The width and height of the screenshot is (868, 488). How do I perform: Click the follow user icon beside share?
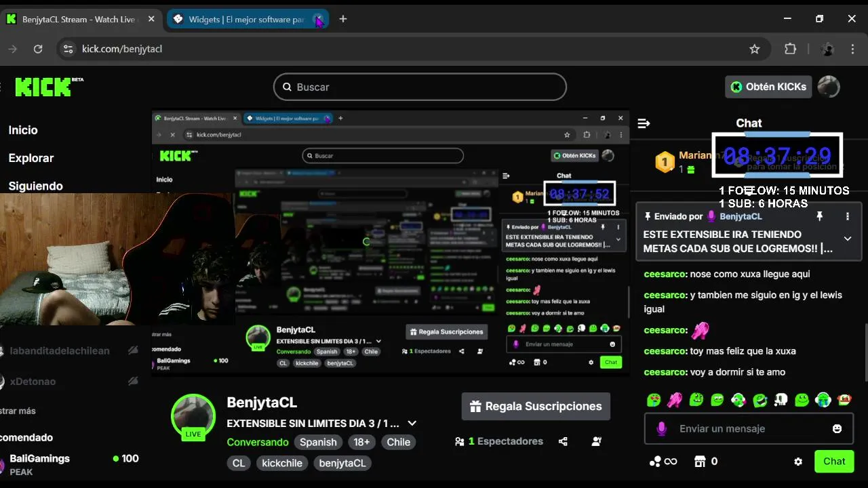click(x=597, y=441)
